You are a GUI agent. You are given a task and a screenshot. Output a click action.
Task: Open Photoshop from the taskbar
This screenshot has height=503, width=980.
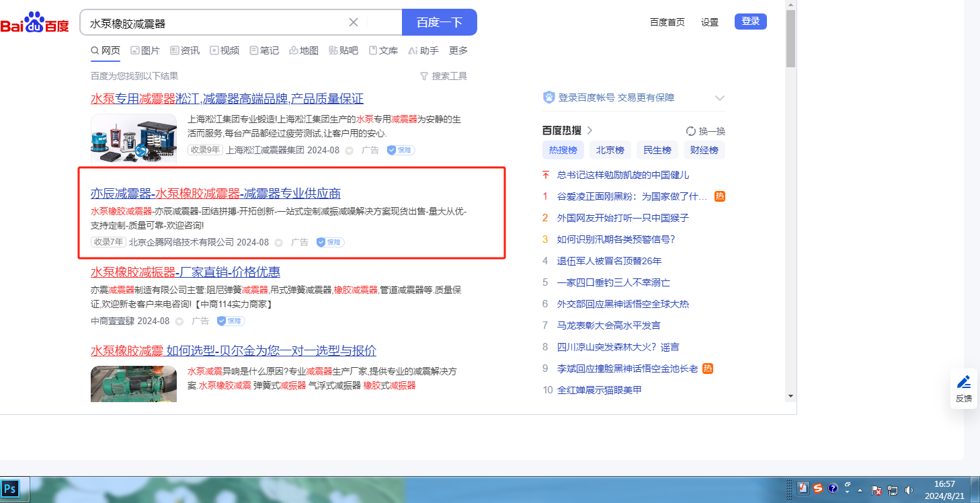click(x=10, y=488)
